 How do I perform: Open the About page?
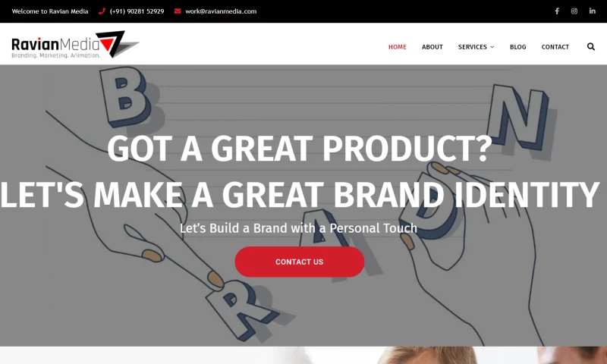tap(432, 47)
